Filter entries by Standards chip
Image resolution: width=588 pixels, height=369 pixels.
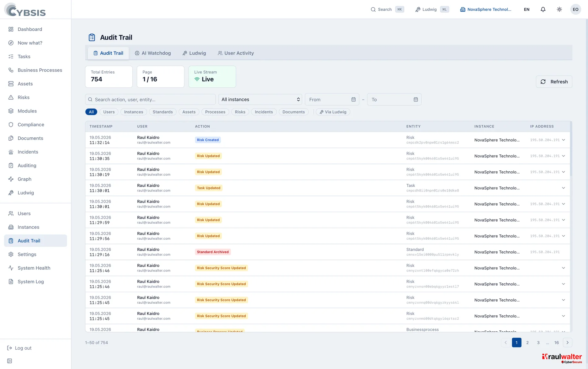163,112
